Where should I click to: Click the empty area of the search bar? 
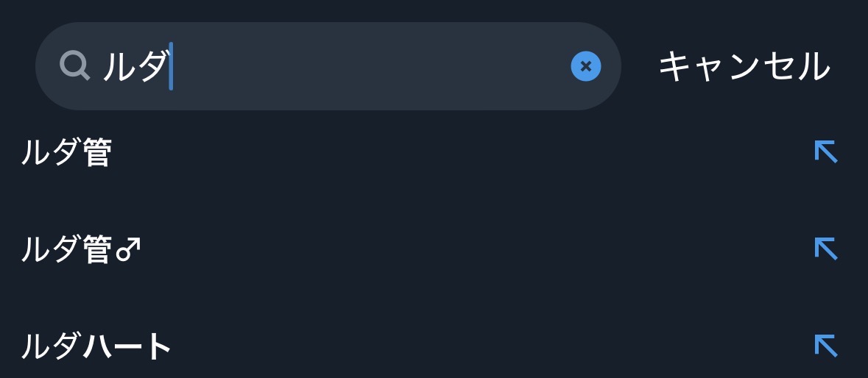(368, 66)
